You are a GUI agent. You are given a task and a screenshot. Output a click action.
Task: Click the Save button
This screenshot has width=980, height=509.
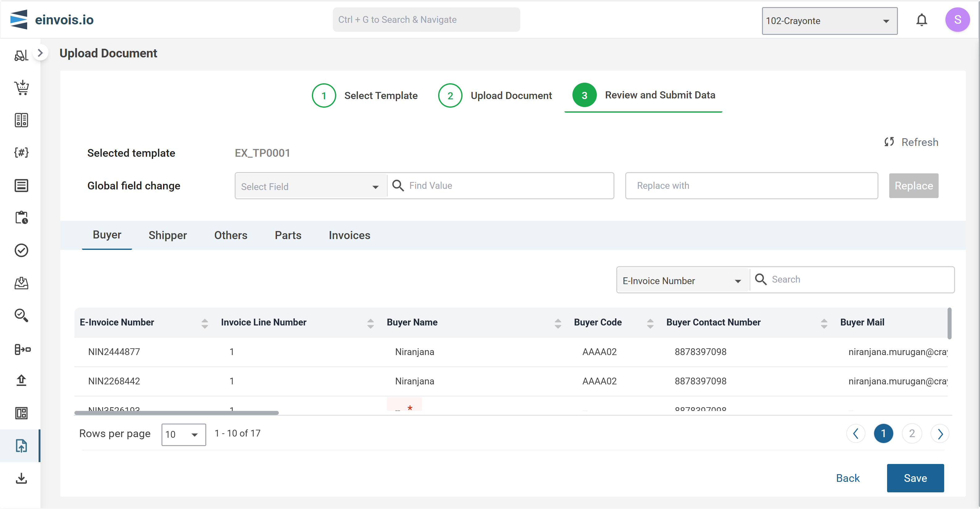click(x=915, y=478)
